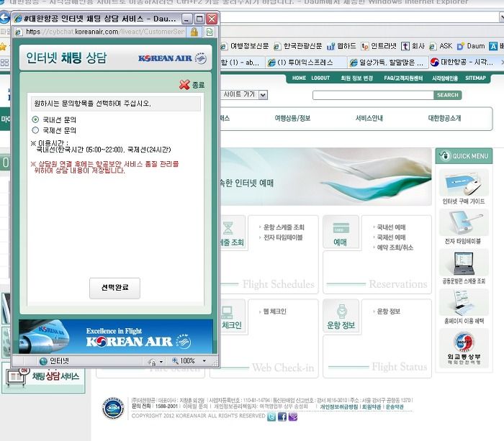The height and width of the screenshot is (441, 504).
Task: Open 운항 정보 link in Flight Status box
Action: click(388, 312)
